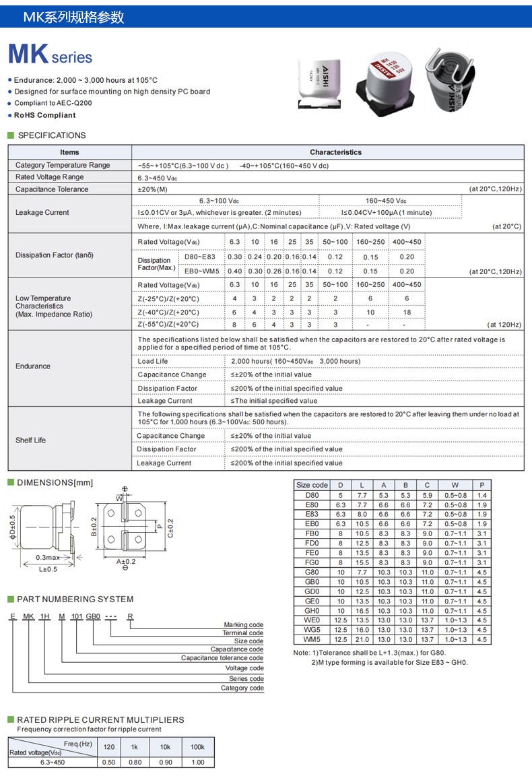Click the green square beside DIMENSIONS[mm] heading
The height and width of the screenshot is (780, 532).
pyautogui.click(x=11, y=482)
